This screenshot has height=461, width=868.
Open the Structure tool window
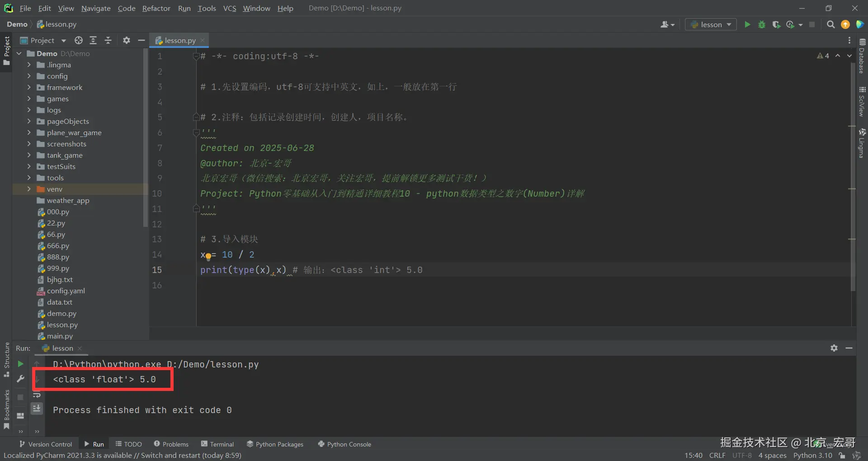(7, 359)
